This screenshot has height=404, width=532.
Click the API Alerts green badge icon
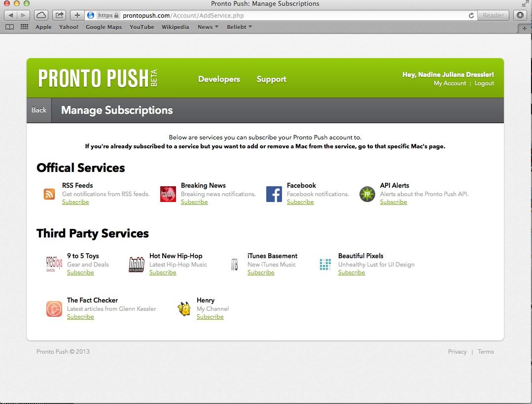tap(367, 194)
